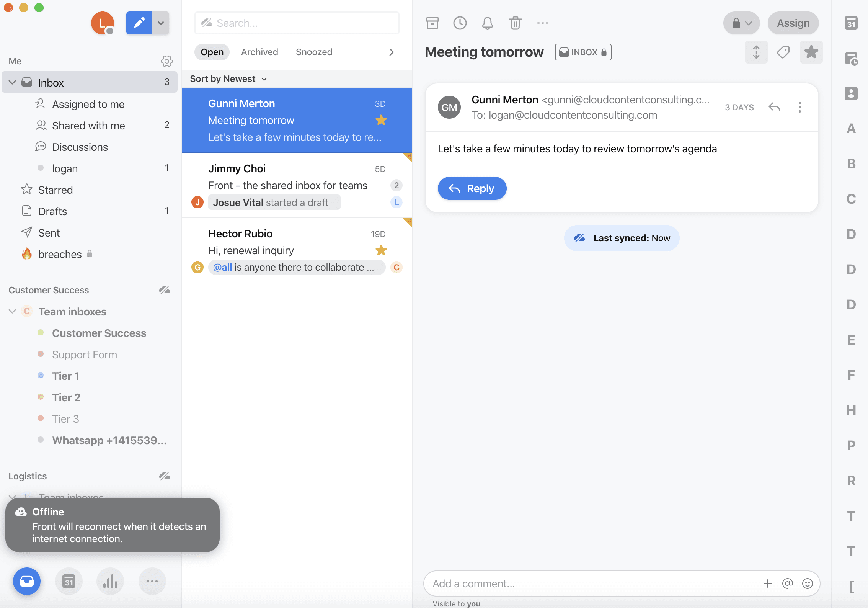
Task: Click the Assign button
Action: [793, 23]
